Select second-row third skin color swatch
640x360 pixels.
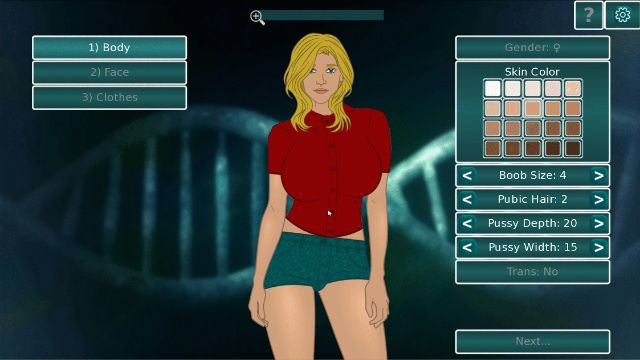(x=533, y=109)
